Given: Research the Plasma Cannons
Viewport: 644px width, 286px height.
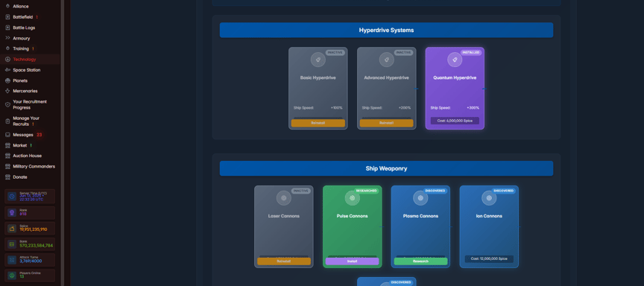Looking at the screenshot, I should 420,261.
